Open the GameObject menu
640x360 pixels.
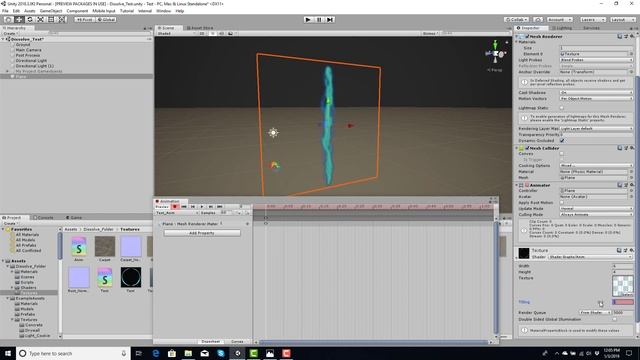pyautogui.click(x=51, y=11)
